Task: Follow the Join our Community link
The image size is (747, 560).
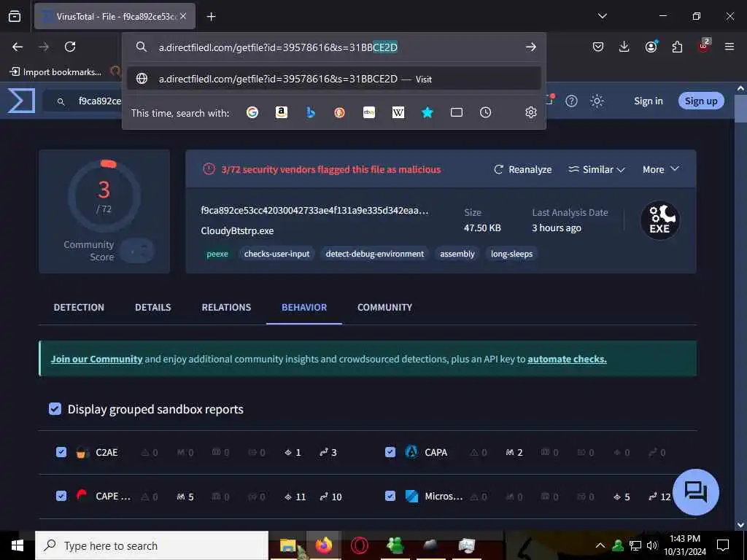Action: tap(97, 359)
